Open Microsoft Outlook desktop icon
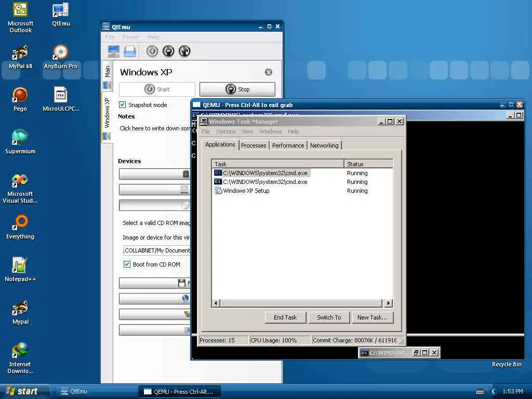 [x=20, y=18]
